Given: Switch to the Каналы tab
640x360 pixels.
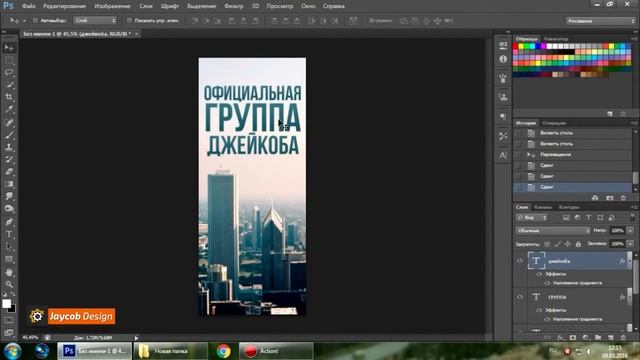Looking at the screenshot, I should click(x=543, y=207).
